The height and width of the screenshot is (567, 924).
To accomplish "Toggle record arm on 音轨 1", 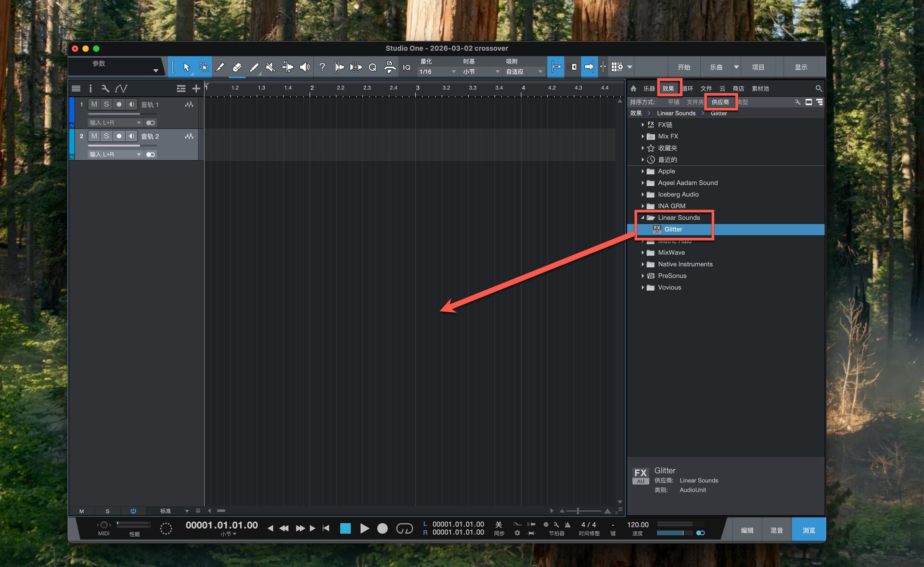I will pyautogui.click(x=119, y=104).
